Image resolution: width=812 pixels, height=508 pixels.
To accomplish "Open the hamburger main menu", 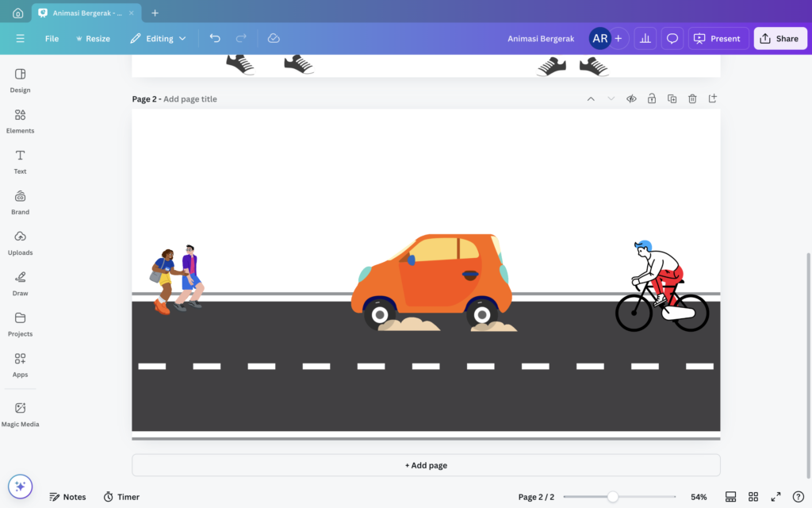I will [x=20, y=38].
